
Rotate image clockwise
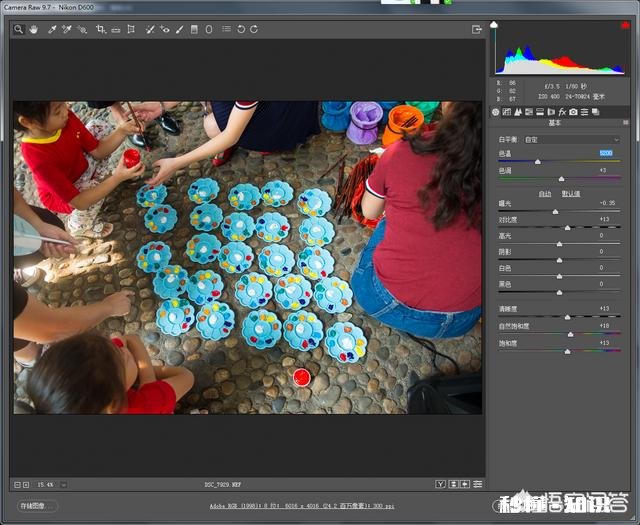click(x=254, y=29)
